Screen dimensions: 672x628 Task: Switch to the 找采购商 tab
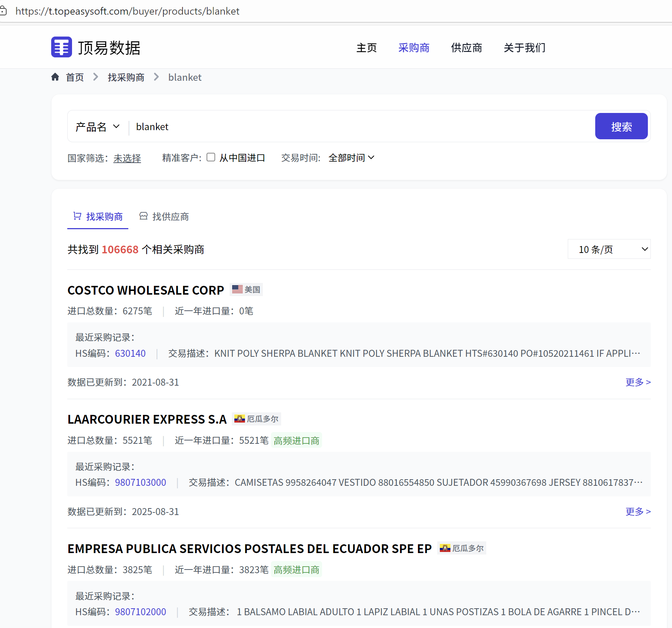(98, 217)
